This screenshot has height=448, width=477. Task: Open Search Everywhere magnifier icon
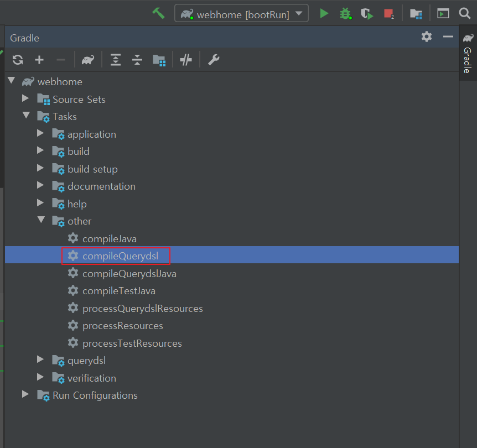(x=464, y=13)
